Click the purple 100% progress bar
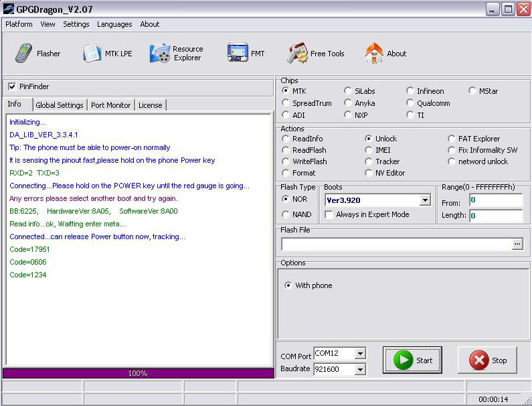This screenshot has height=406, width=532. click(138, 373)
